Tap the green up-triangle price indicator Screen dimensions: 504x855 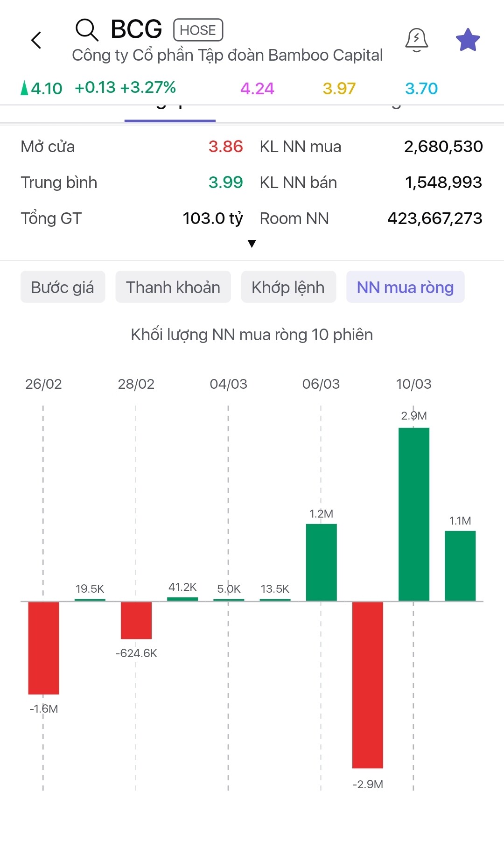pos(25,88)
